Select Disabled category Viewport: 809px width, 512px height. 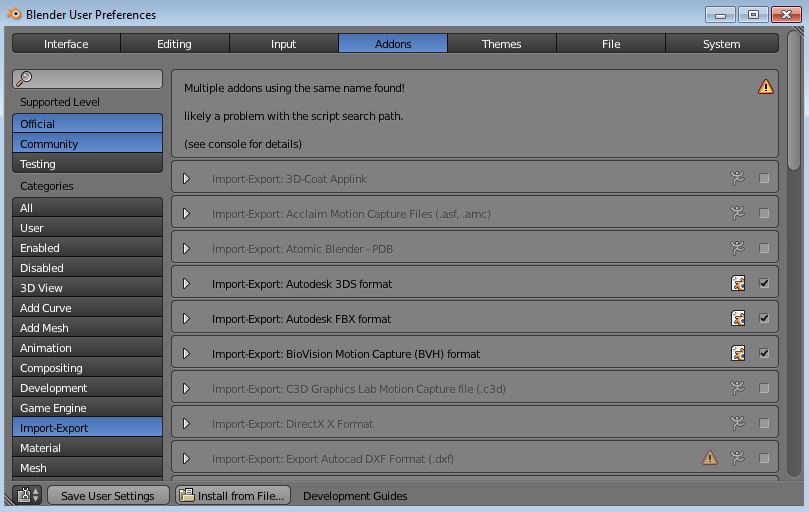pyautogui.click(x=87, y=268)
